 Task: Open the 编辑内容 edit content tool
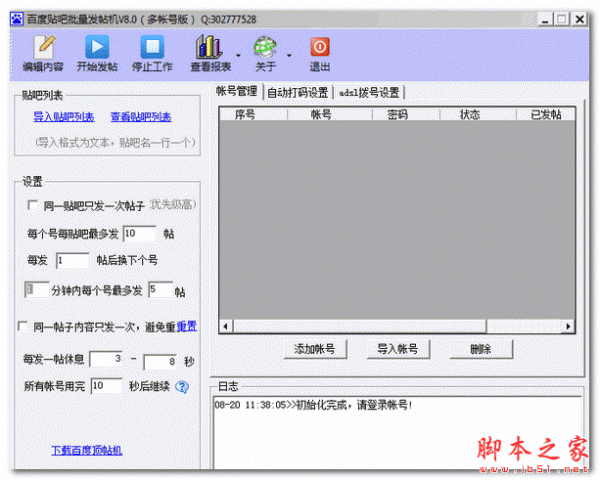tap(43, 53)
